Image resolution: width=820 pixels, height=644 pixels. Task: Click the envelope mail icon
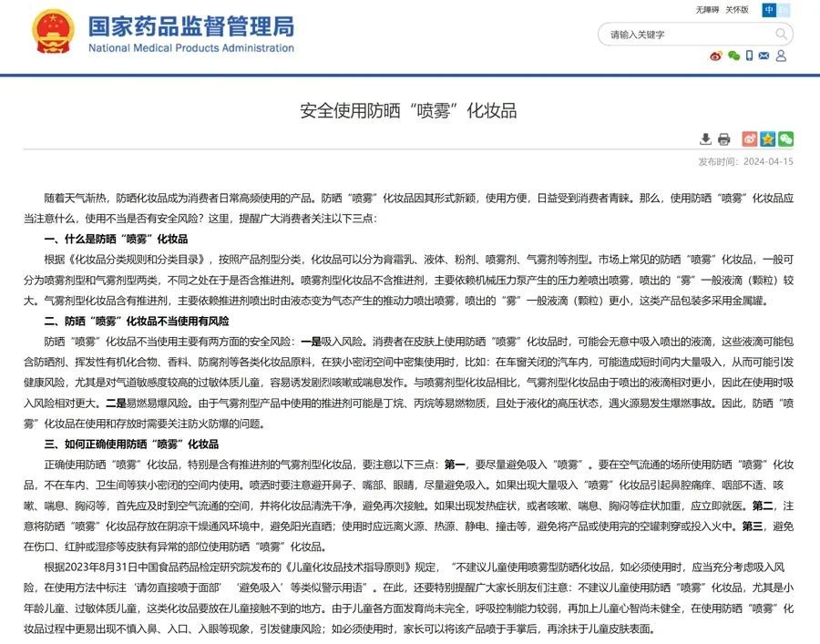(x=765, y=56)
